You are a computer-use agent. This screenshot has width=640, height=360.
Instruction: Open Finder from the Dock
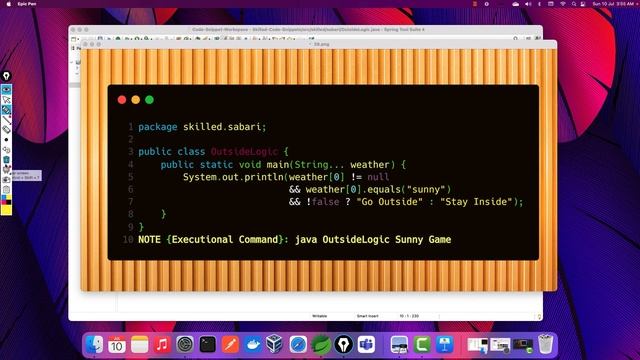94,345
